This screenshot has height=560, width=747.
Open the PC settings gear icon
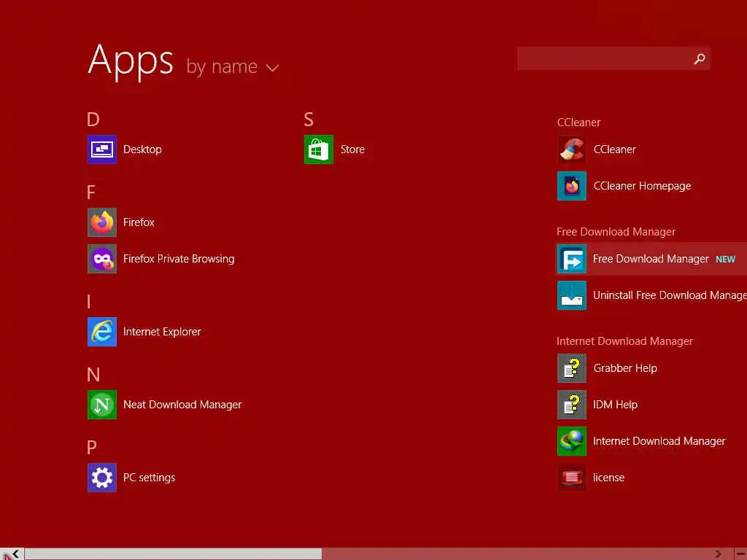(102, 478)
